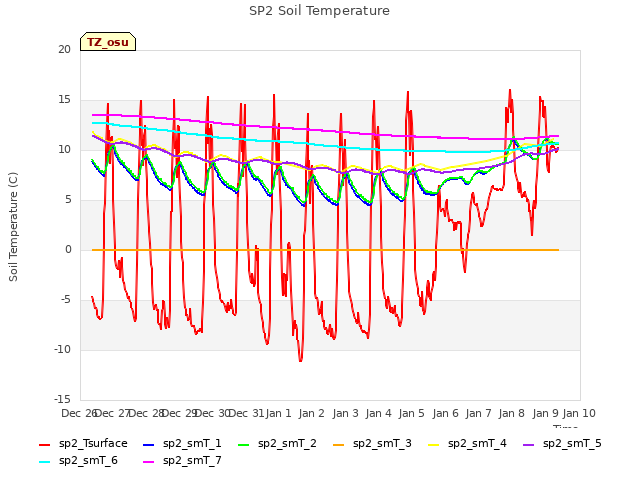640x480 pixels.
Task: Click the Jan 2 x-axis tick label
Action: (x=311, y=413)
